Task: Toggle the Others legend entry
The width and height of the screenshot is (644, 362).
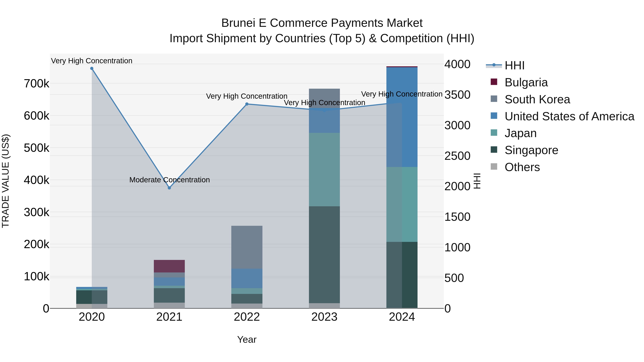Action: click(x=515, y=167)
